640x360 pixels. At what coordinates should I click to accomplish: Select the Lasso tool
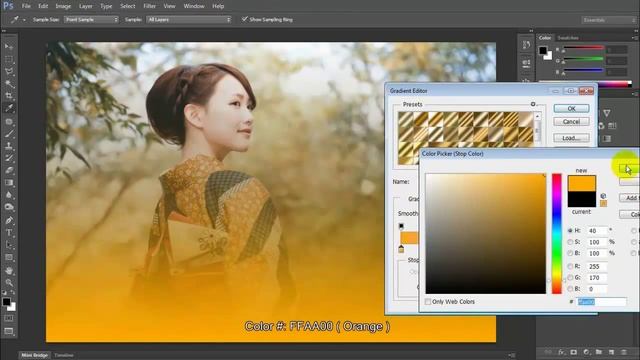pos(9,72)
